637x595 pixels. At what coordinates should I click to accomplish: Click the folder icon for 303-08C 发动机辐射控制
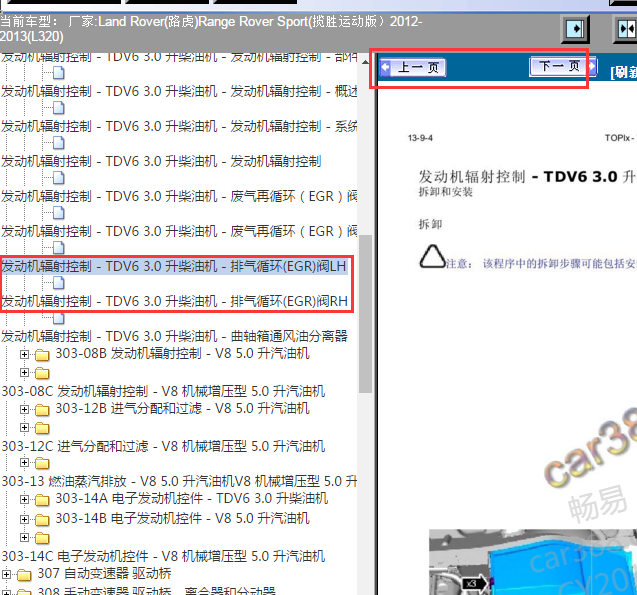(x=42, y=373)
